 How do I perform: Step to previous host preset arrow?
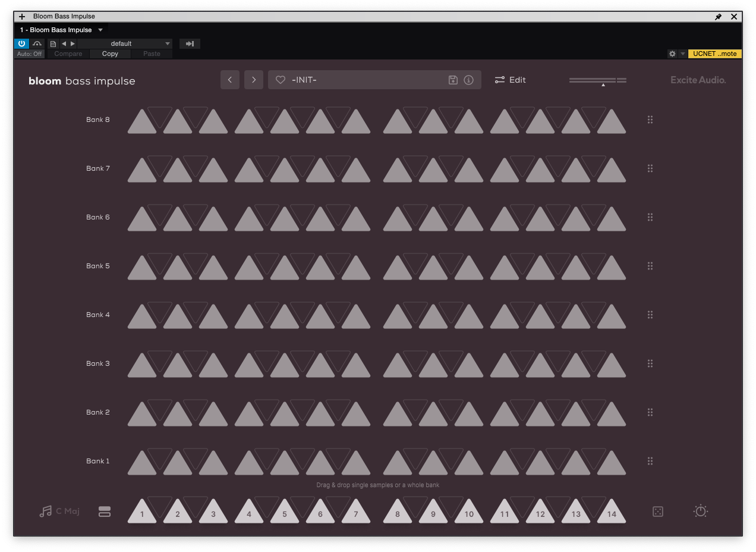(x=64, y=43)
